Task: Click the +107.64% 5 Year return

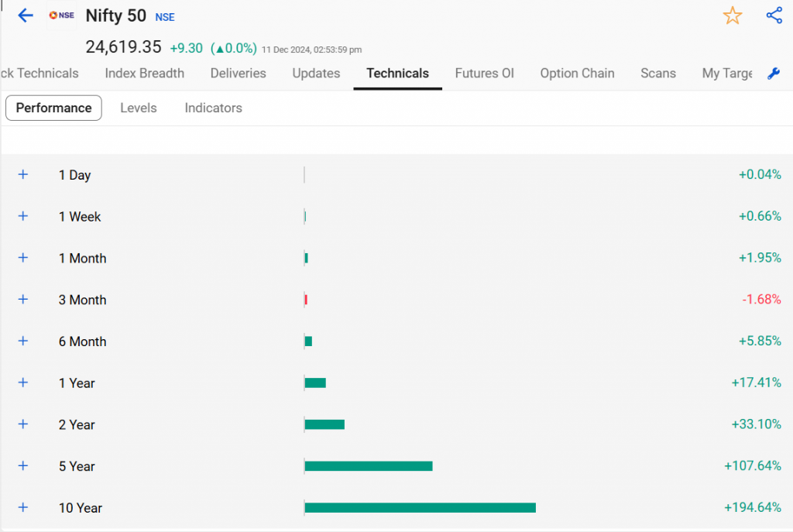Action: click(x=753, y=465)
